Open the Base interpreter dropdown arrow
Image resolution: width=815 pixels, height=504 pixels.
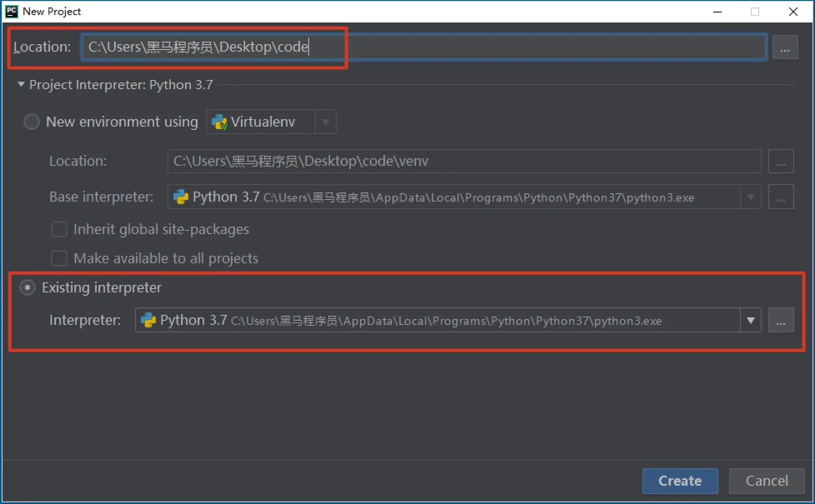(x=750, y=197)
